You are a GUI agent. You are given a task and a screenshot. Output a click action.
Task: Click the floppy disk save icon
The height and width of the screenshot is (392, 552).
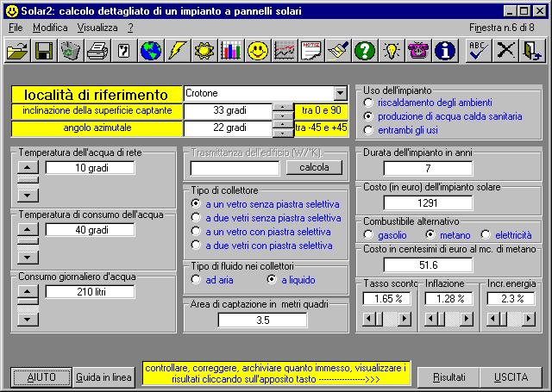(x=44, y=51)
